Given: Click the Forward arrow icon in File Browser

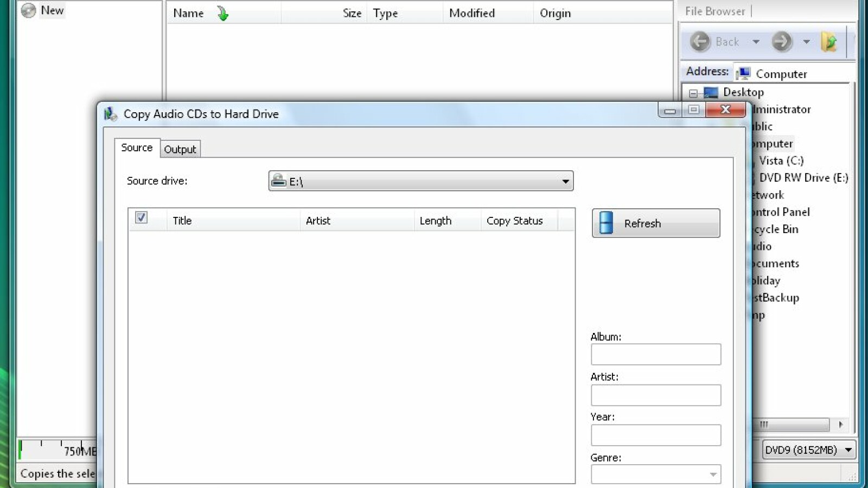Looking at the screenshot, I should point(782,42).
